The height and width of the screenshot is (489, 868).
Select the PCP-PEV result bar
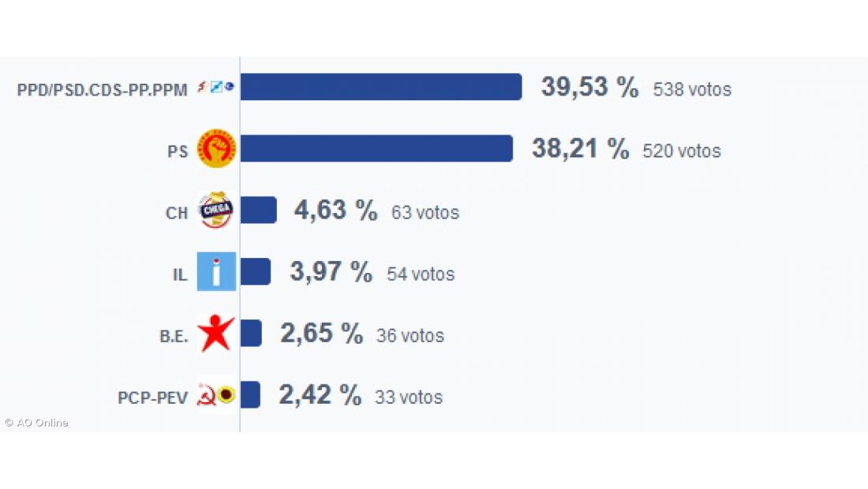[x=249, y=395]
